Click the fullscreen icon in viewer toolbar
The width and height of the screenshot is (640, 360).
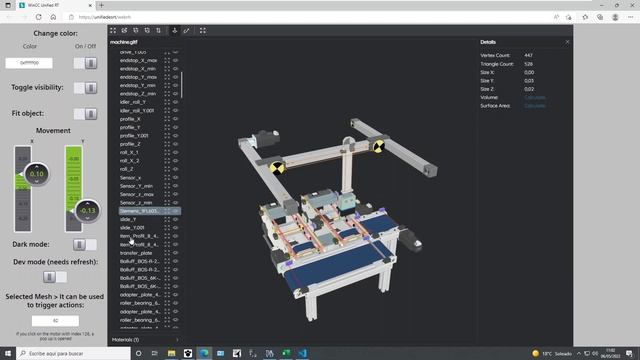click(x=203, y=31)
